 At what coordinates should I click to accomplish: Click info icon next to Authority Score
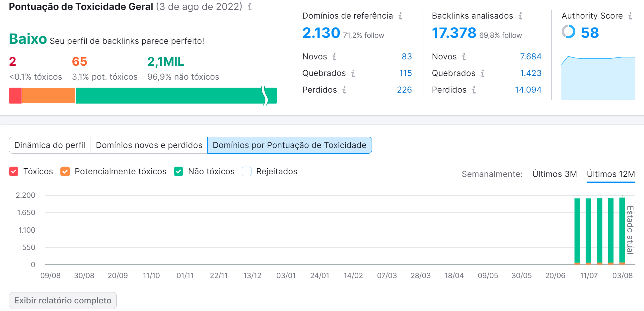(630, 16)
